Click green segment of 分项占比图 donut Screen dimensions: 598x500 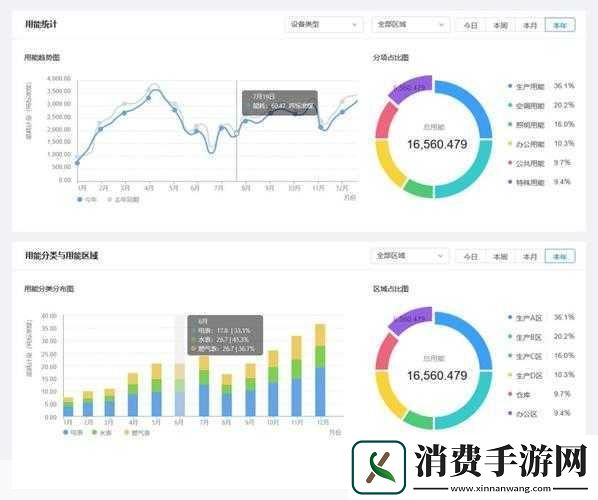[419, 189]
